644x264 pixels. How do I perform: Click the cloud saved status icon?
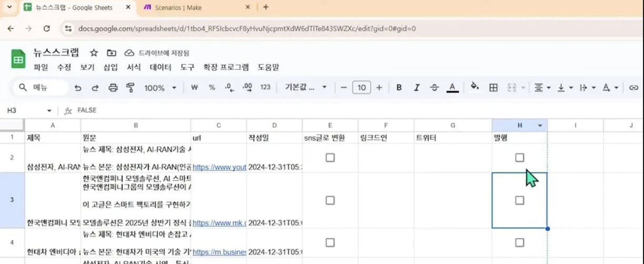(x=129, y=53)
